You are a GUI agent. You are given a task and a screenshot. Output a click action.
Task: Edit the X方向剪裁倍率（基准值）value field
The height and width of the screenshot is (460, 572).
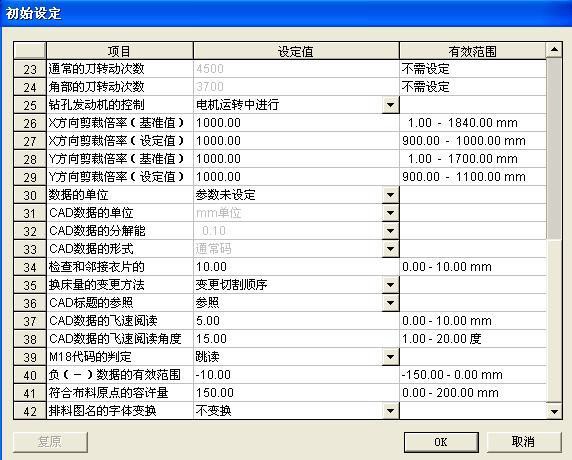(296, 123)
